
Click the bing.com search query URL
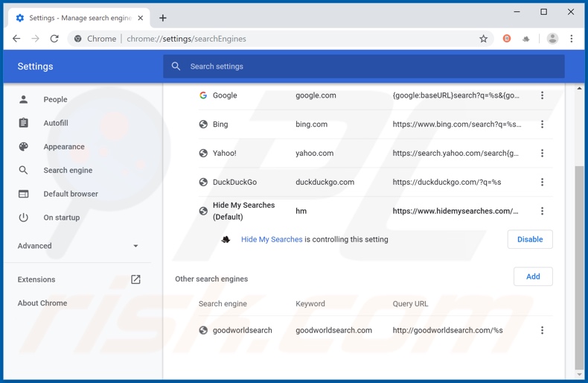click(x=457, y=124)
